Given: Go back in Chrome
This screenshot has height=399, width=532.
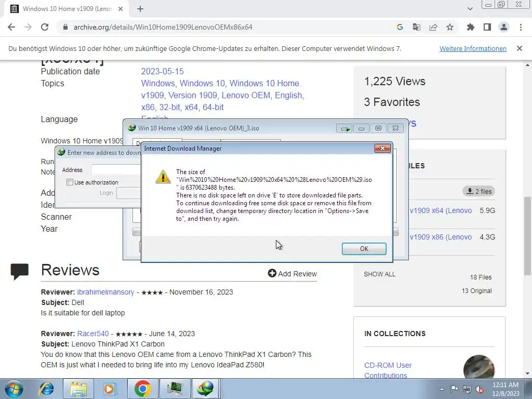Looking at the screenshot, I should [11, 27].
